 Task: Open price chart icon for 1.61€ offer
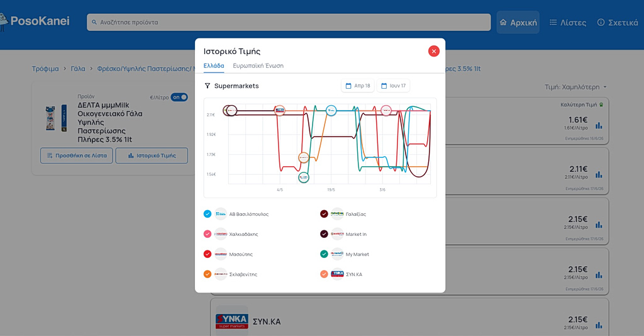tap(599, 125)
